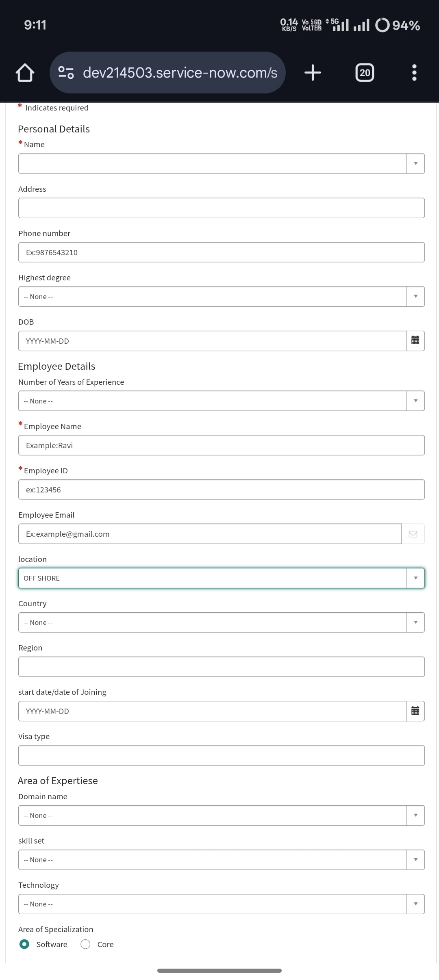Image resolution: width=439 pixels, height=980 pixels.
Task: Open the Name dropdown
Action: coord(222,163)
